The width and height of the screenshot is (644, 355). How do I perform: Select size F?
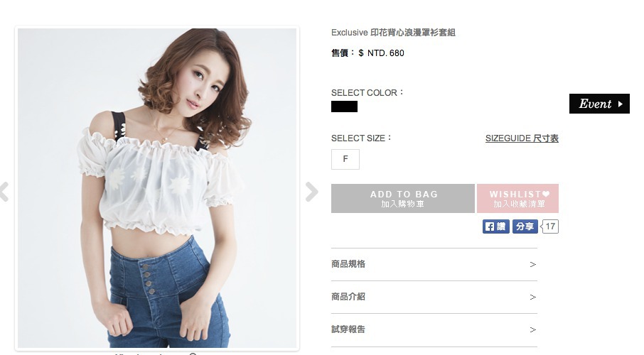345,159
